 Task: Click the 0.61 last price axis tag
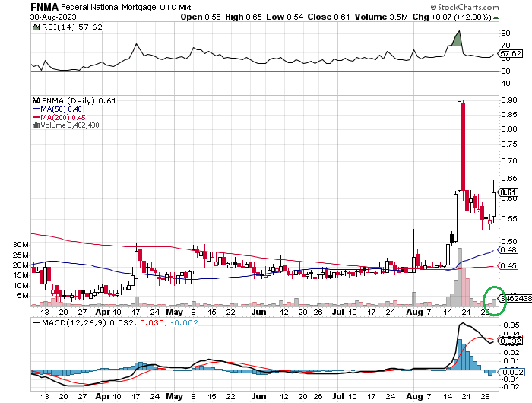point(508,192)
